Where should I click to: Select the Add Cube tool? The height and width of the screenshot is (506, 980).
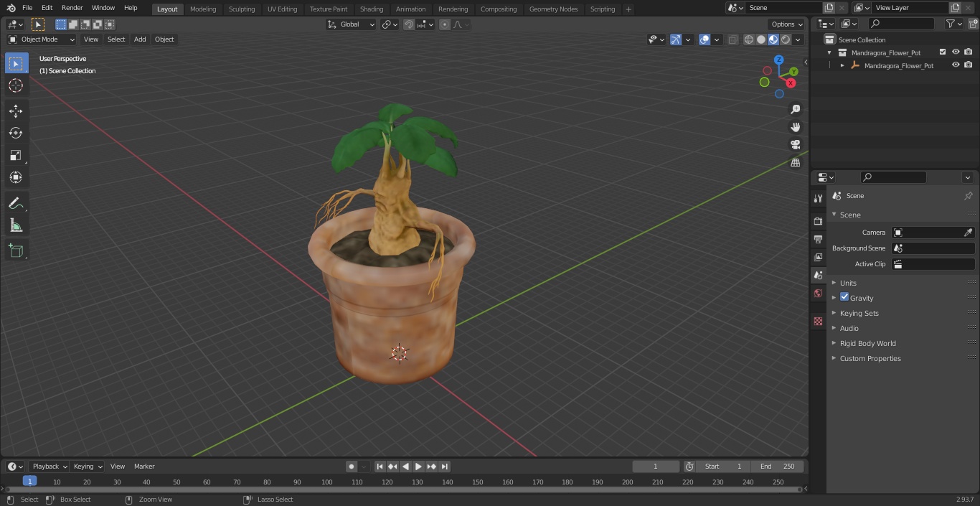pos(16,251)
